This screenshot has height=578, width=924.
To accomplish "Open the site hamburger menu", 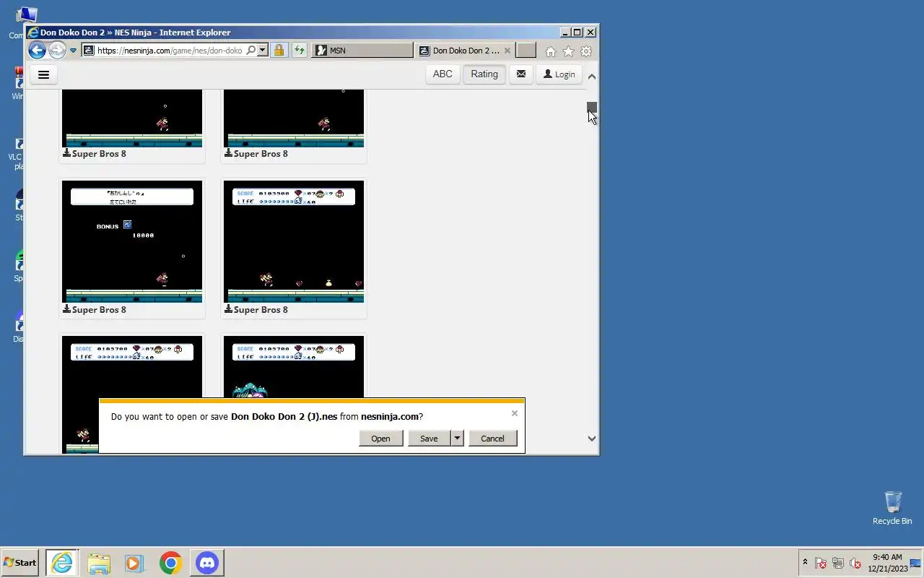I will [x=43, y=74].
